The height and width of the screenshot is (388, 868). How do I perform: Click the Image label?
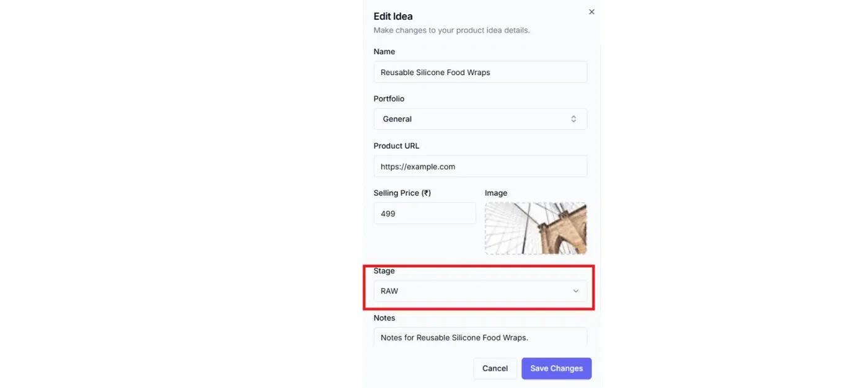click(x=496, y=193)
